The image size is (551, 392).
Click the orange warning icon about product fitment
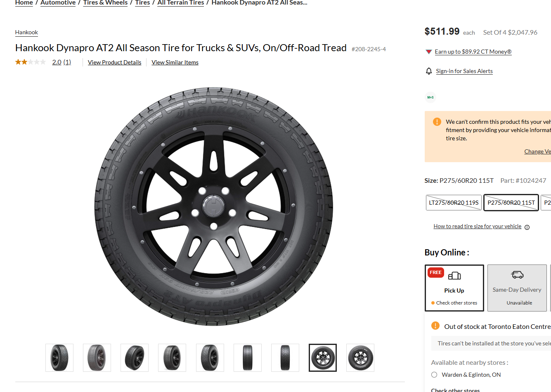tap(437, 122)
